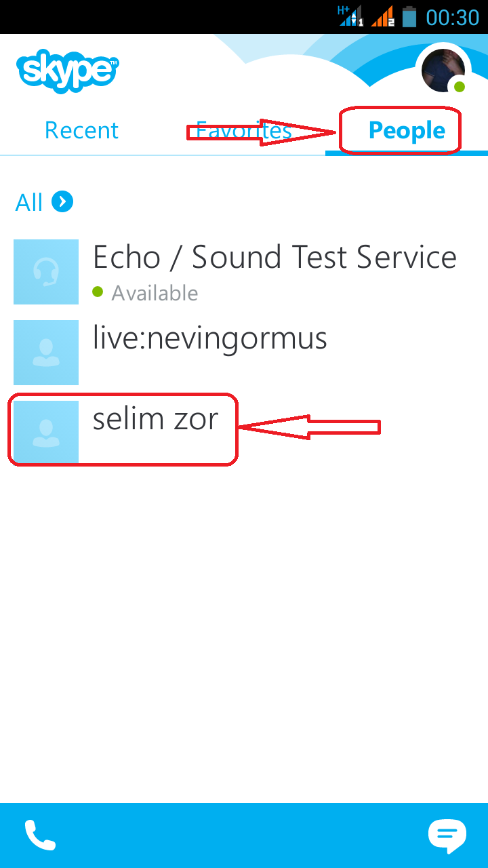Tap the avatar icon for selim zor
This screenshot has width=488, height=868.
click(x=45, y=430)
